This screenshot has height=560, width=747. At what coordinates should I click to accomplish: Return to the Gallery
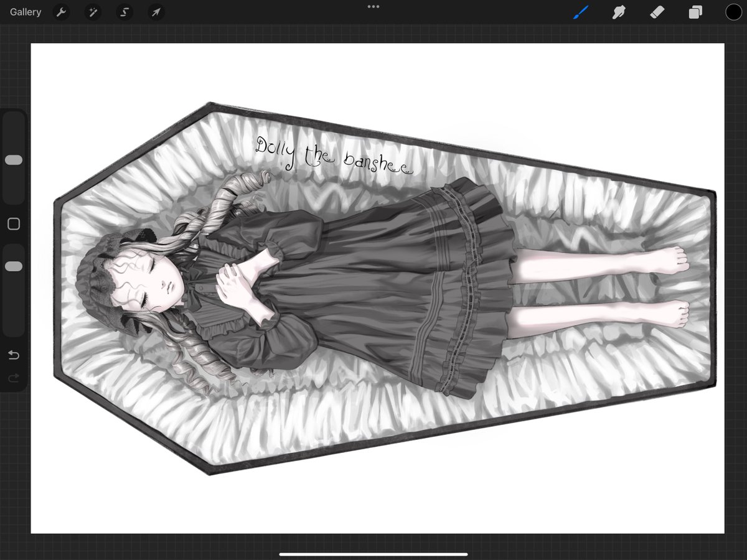pyautogui.click(x=26, y=12)
